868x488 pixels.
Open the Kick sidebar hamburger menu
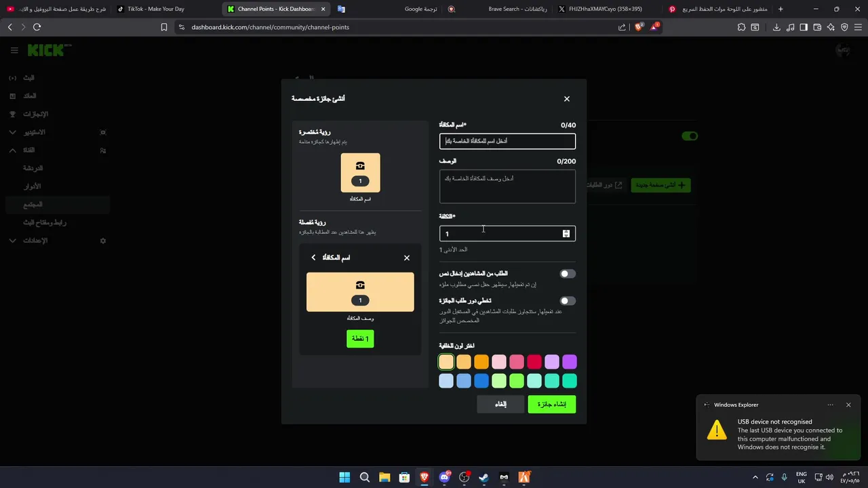tap(14, 50)
